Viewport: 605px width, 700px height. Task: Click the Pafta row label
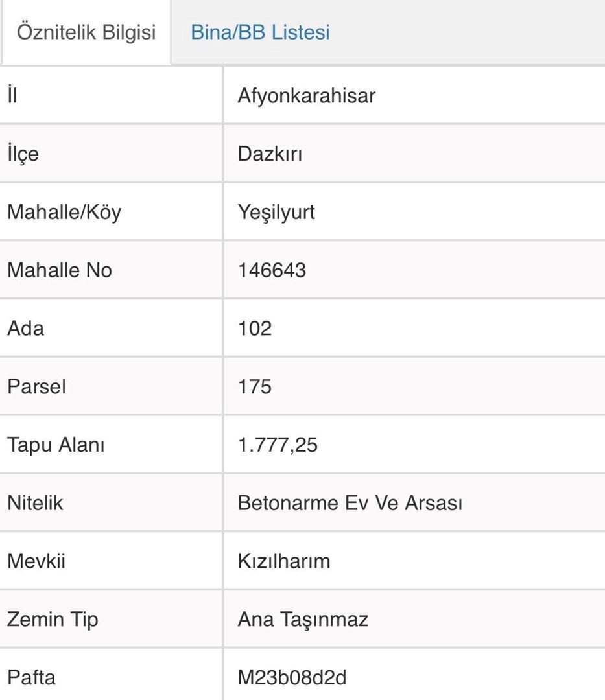[x=31, y=677]
